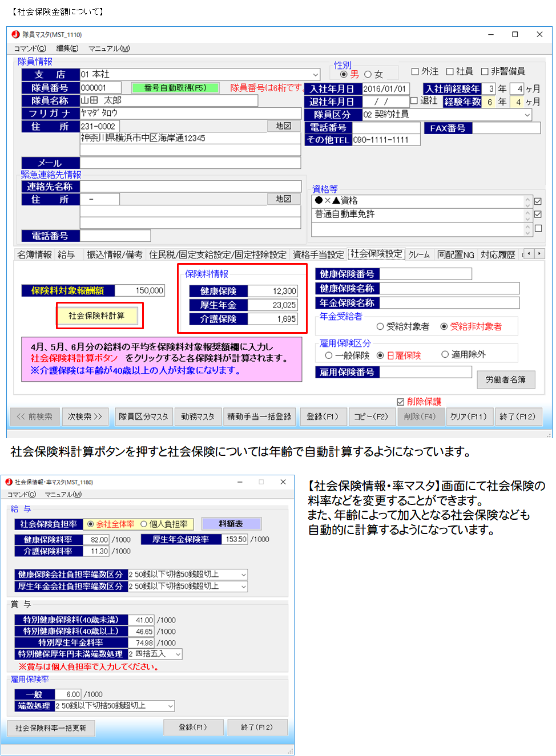
Task: Click the 料額表 button in 給与 section
Action: pos(231,524)
